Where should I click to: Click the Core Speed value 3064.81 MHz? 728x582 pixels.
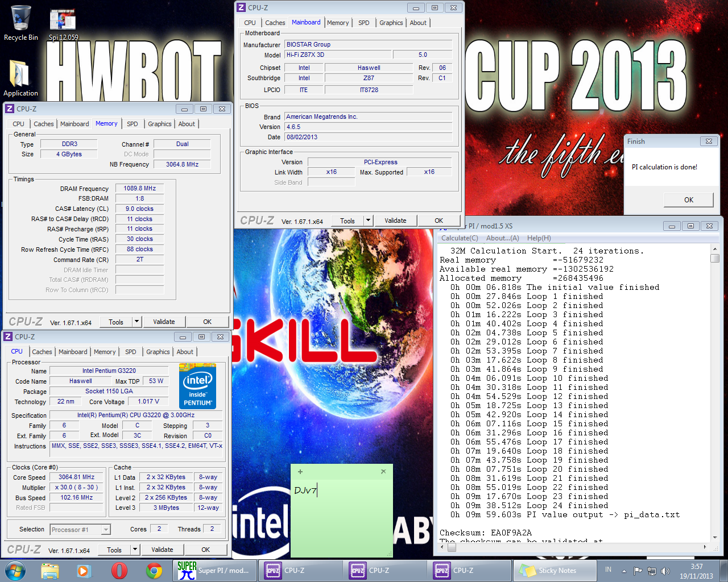coord(77,477)
